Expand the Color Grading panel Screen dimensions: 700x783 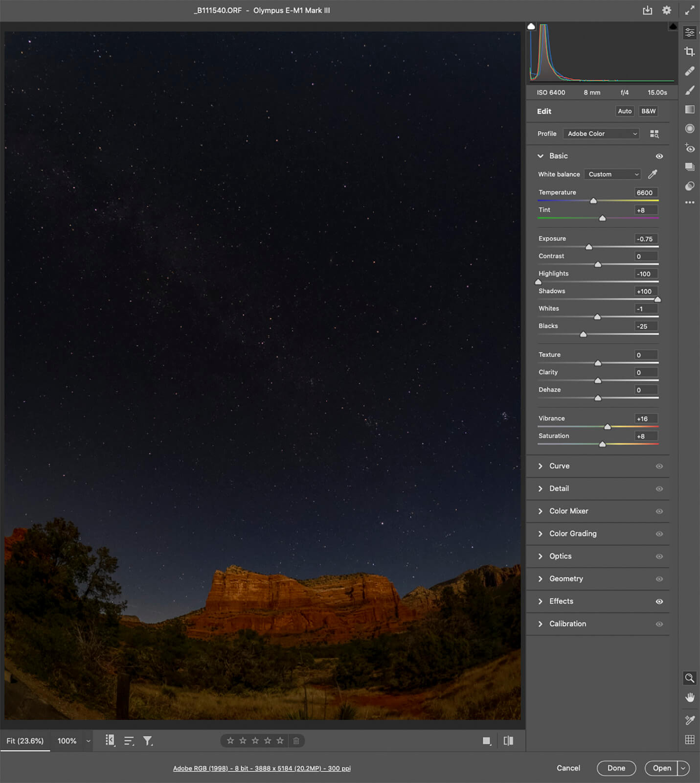click(572, 533)
